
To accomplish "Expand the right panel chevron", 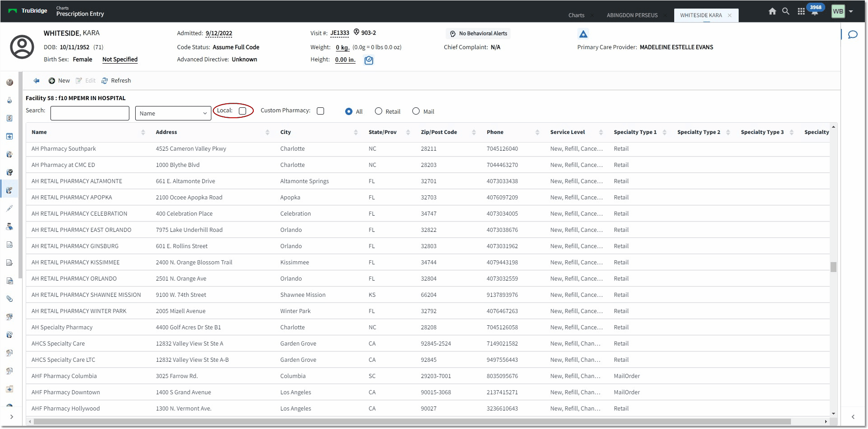I will pos(853,417).
